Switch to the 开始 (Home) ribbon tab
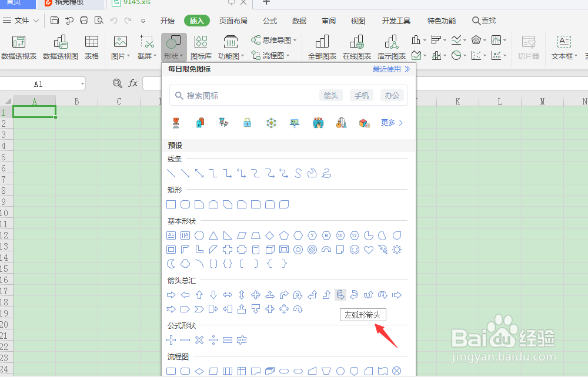 coord(167,21)
